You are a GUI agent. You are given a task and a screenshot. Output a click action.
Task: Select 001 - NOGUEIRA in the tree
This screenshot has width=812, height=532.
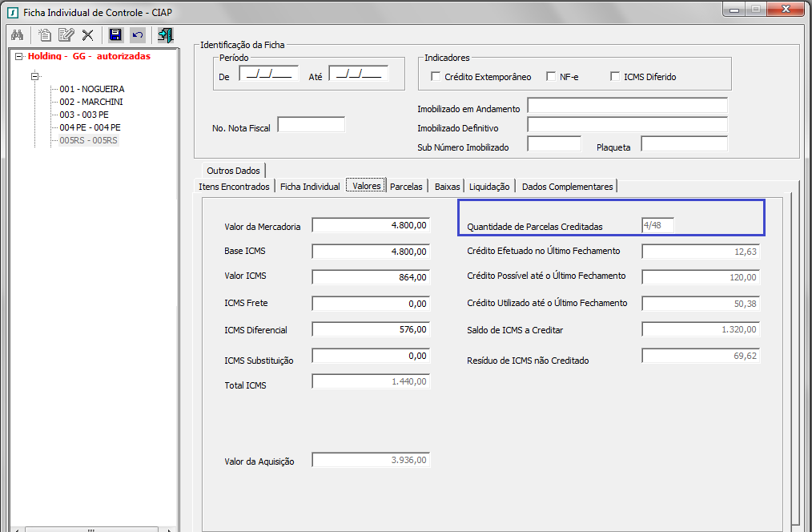point(91,89)
